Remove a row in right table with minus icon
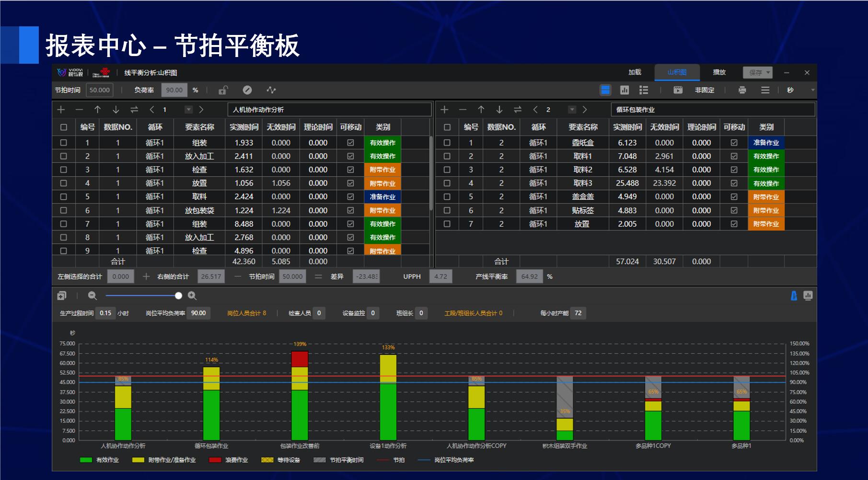The image size is (868, 480). (x=463, y=110)
